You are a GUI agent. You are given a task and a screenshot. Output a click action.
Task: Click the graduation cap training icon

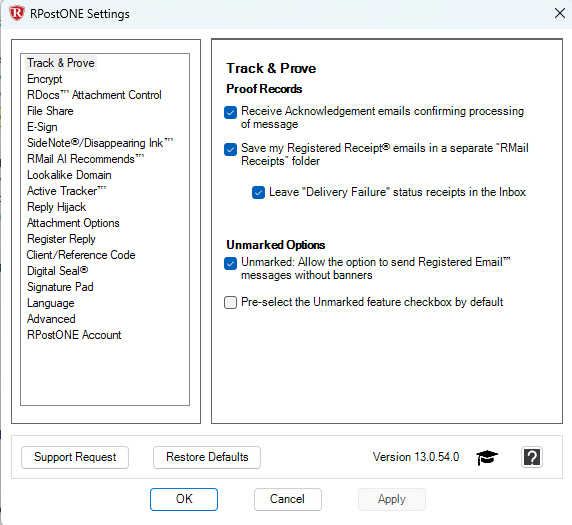tap(487, 457)
